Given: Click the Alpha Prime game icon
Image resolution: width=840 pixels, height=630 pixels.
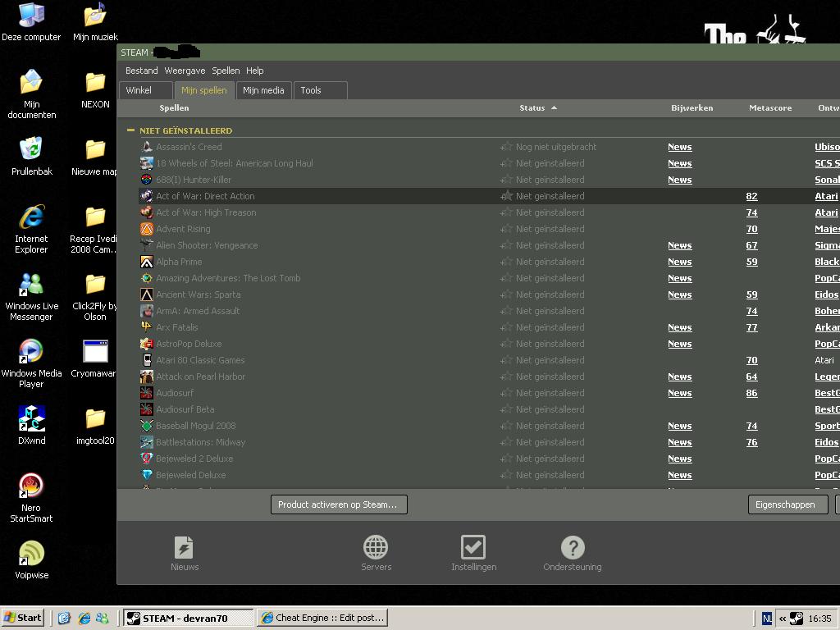Looking at the screenshot, I should (x=146, y=262).
